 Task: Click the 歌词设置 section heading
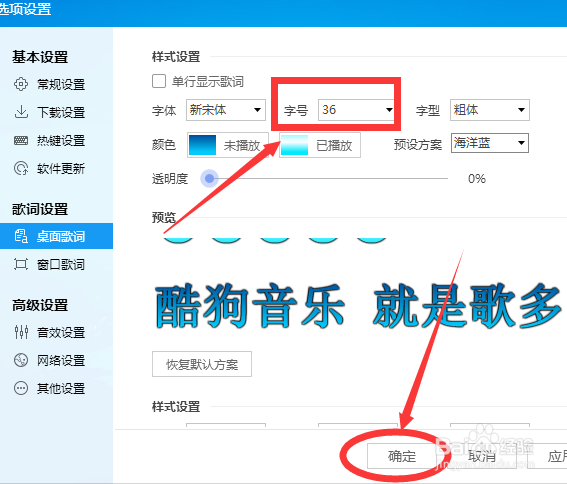40,209
